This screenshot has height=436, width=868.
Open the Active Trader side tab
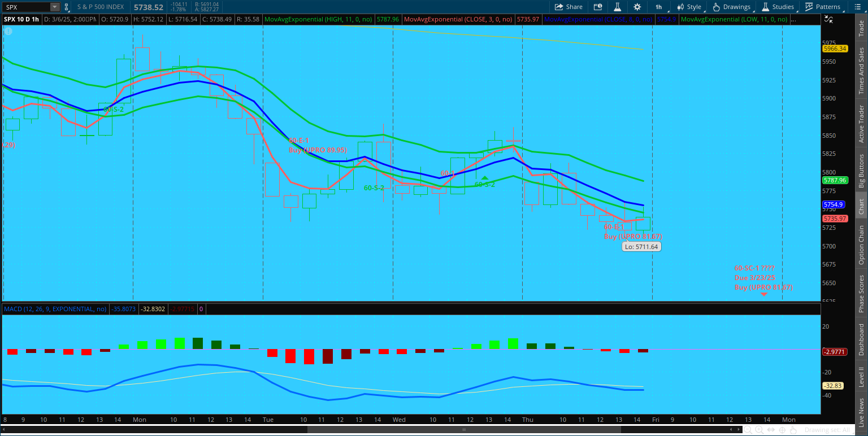click(x=861, y=124)
